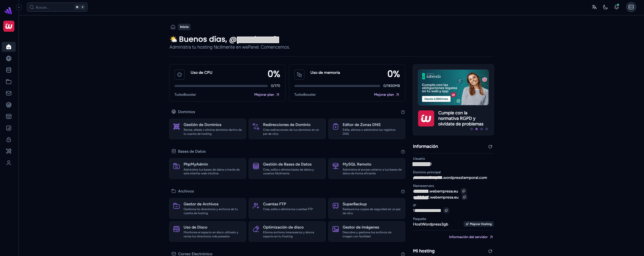Viewport: 644px width, 256px height.
Task: Click the Inicio breadcrumb tab
Action: [184, 27]
